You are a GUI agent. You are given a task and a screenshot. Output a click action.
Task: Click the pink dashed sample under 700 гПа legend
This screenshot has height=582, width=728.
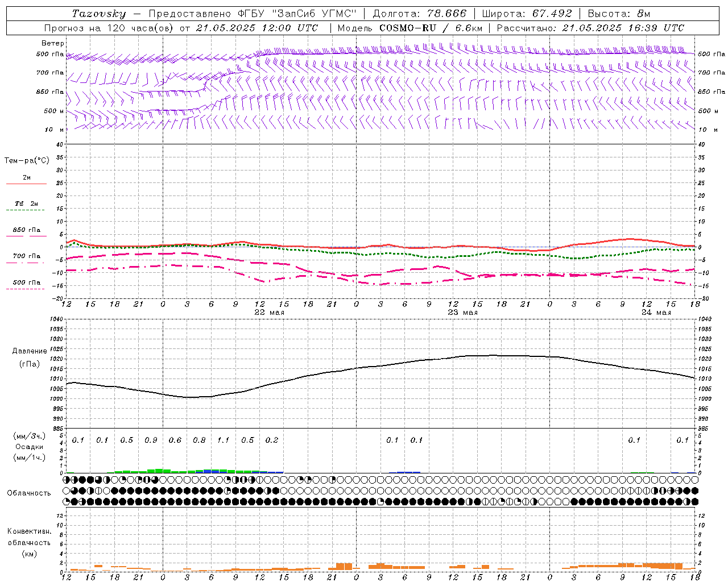(26, 263)
